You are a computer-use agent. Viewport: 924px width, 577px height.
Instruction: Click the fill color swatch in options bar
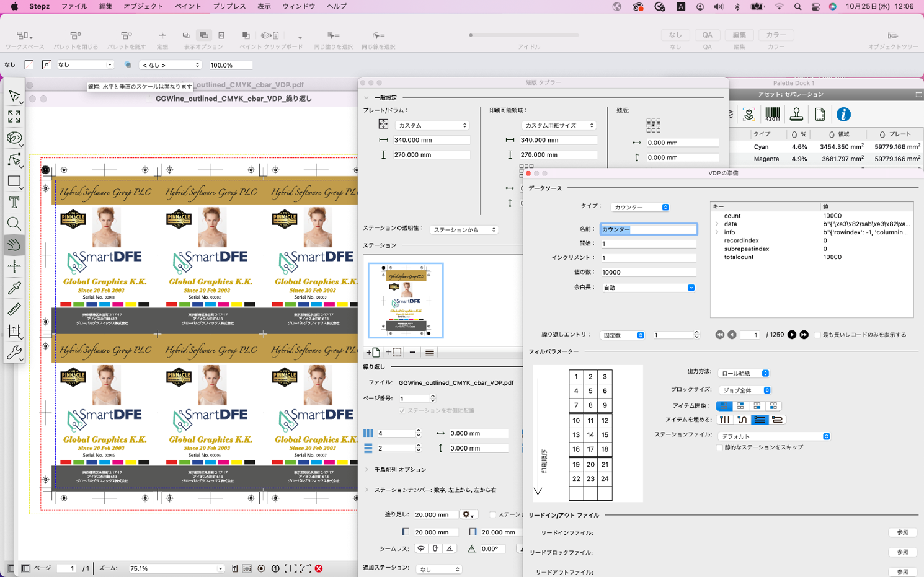click(29, 64)
